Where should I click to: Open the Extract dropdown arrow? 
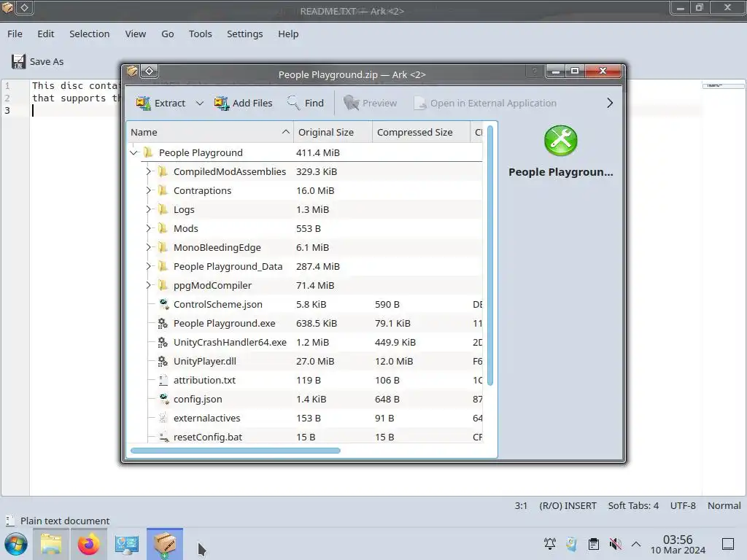point(200,103)
